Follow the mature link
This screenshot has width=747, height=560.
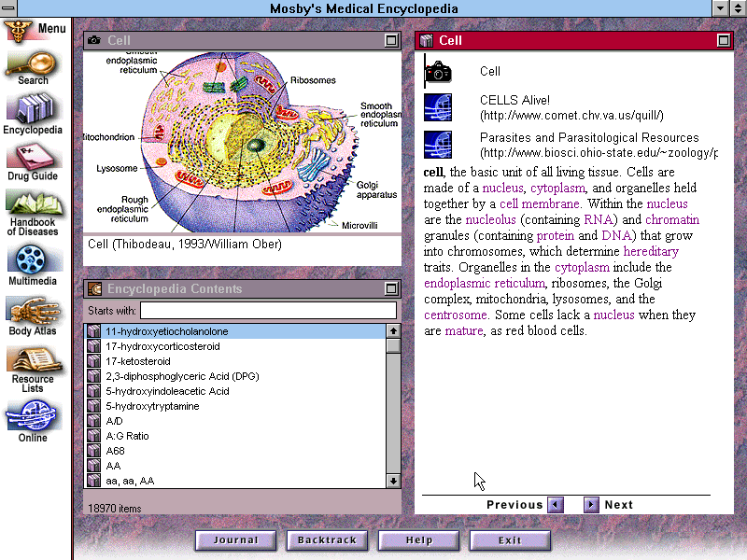464,330
